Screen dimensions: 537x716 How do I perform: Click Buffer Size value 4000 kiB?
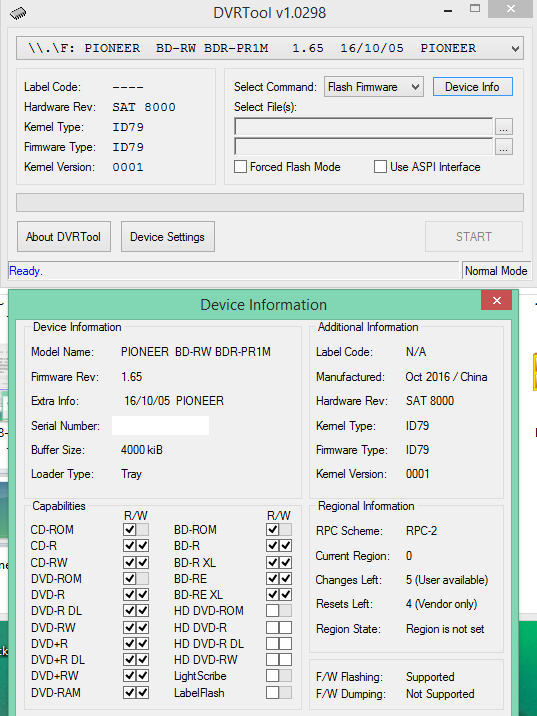pyautogui.click(x=142, y=450)
